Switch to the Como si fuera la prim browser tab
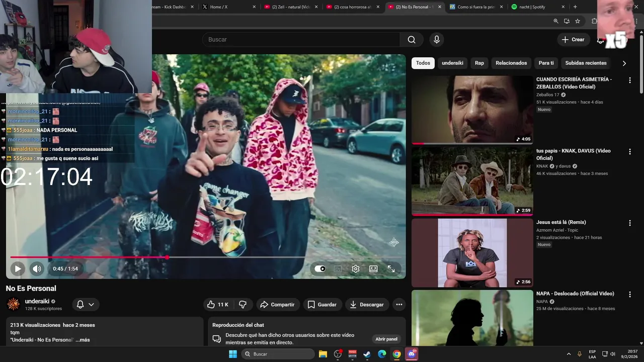This screenshot has height=362, width=644. tap(476, 7)
